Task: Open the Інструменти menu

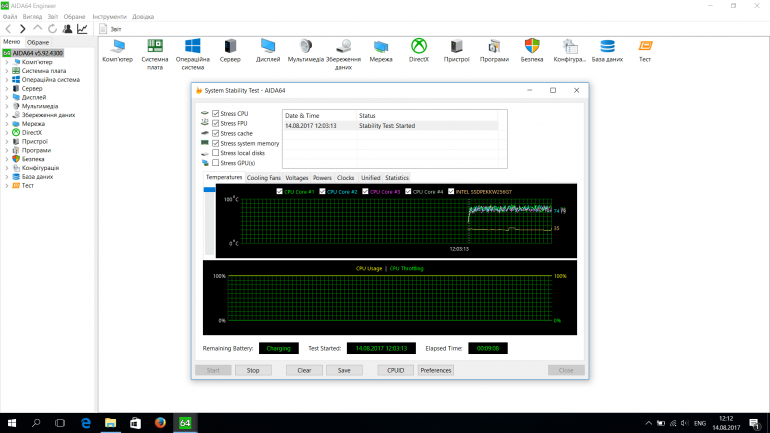Action: [x=110, y=17]
